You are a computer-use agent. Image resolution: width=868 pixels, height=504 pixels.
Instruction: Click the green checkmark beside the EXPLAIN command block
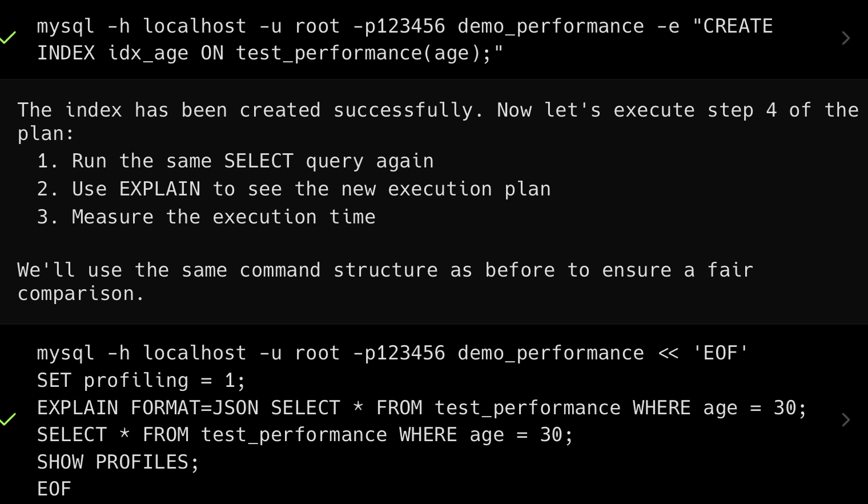(x=8, y=420)
